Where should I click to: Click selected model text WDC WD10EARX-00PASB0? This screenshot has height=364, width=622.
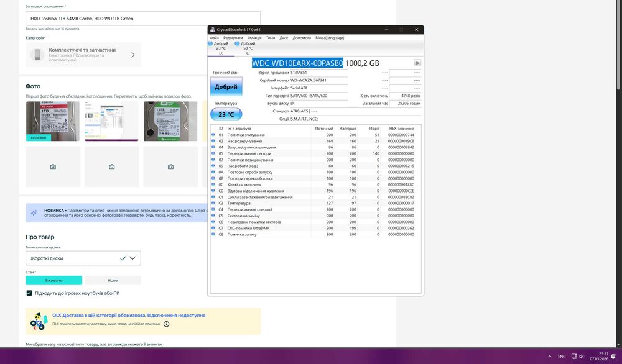pyautogui.click(x=297, y=63)
